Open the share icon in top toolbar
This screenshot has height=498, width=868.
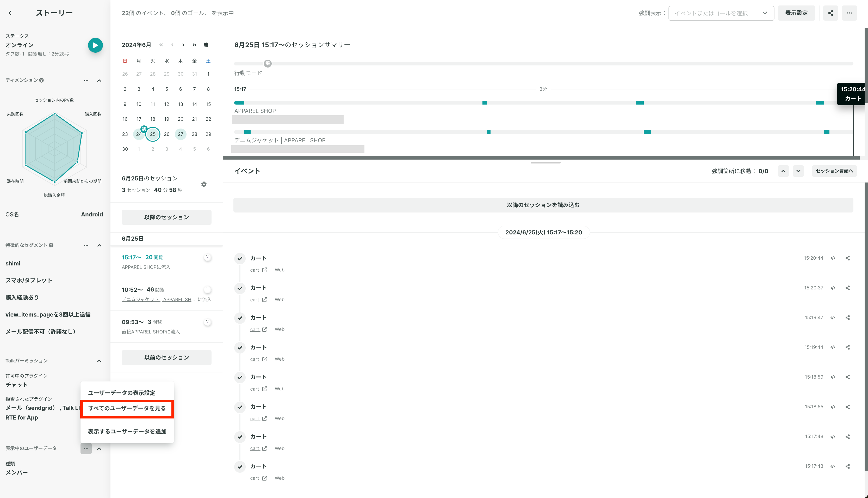[x=830, y=13]
